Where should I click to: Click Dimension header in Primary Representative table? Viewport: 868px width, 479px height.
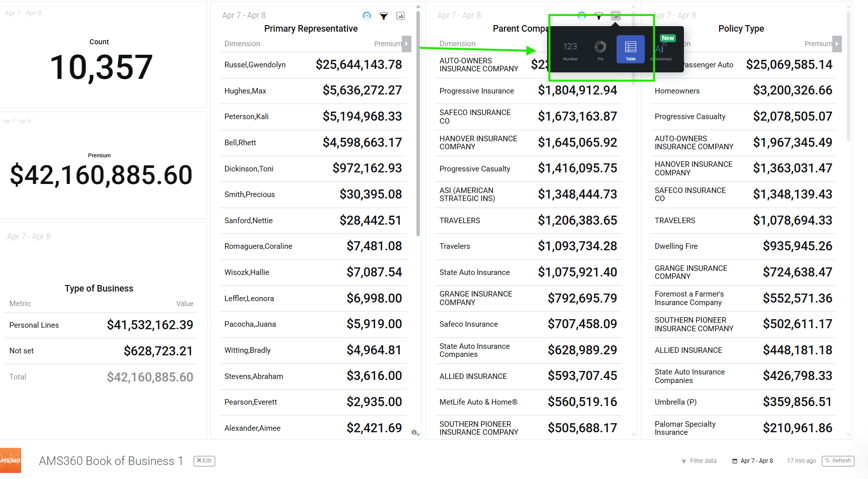pos(242,44)
